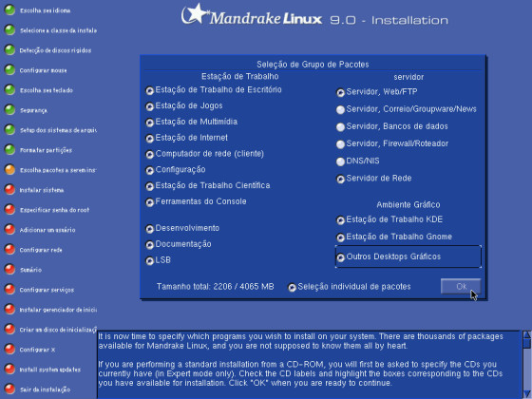The image size is (532, 399).
Task: Toggle Estação de Internet package group
Action: pyautogui.click(x=150, y=139)
